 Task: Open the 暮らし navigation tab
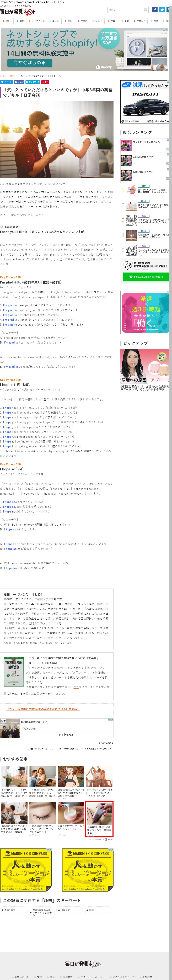(x=54, y=21)
